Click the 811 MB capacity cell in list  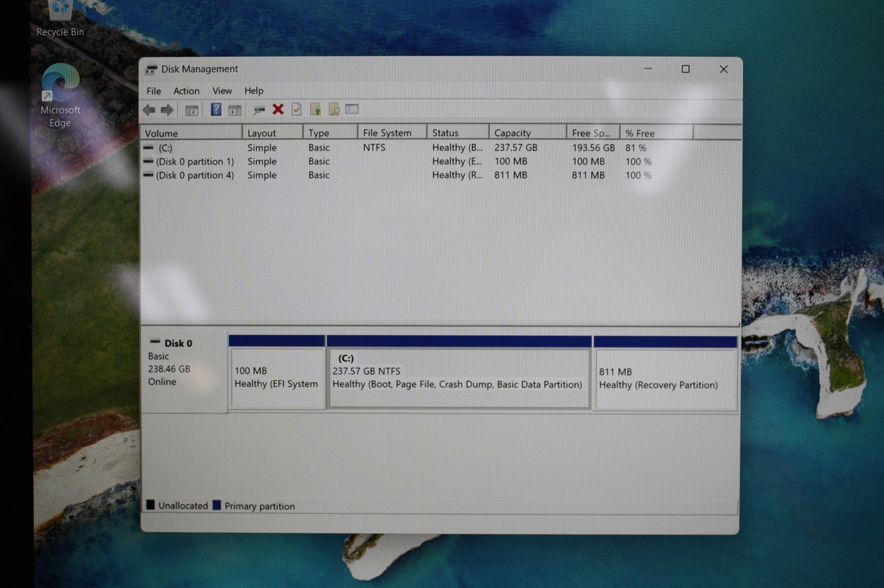pyautogui.click(x=511, y=175)
